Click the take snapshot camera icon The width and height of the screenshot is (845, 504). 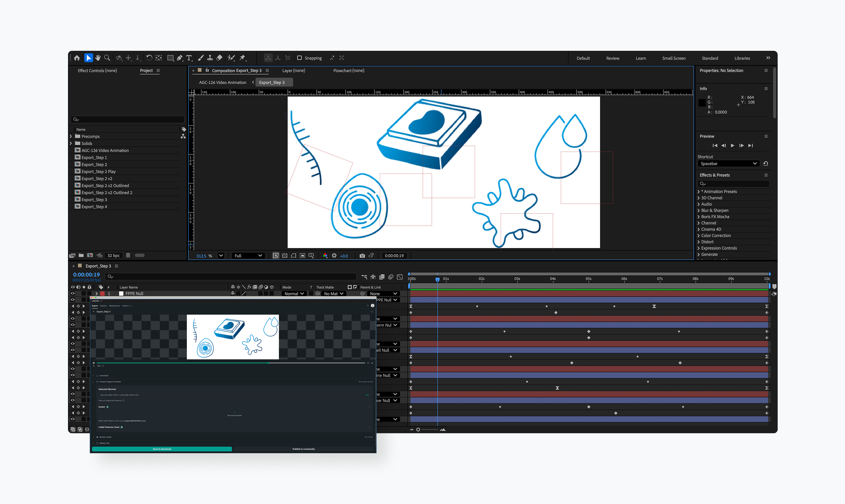[362, 256]
